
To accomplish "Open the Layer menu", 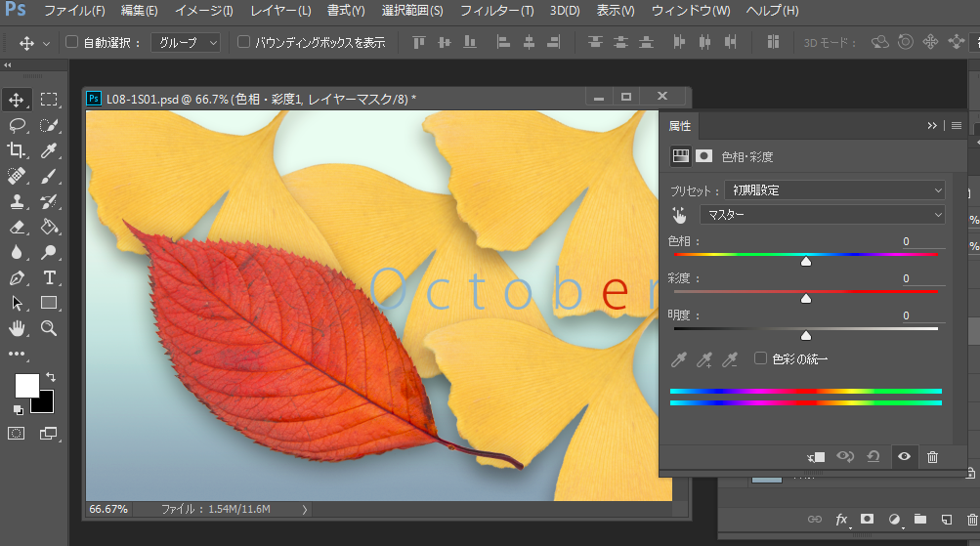I will point(280,11).
